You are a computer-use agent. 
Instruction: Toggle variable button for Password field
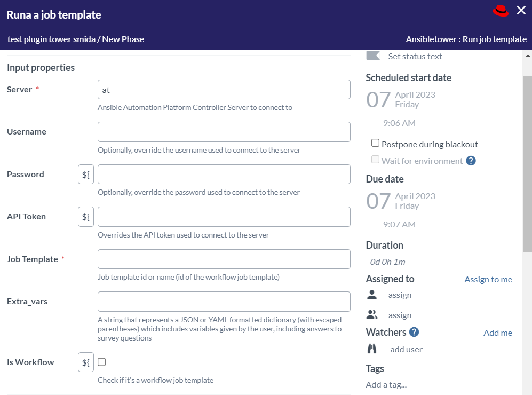click(86, 175)
